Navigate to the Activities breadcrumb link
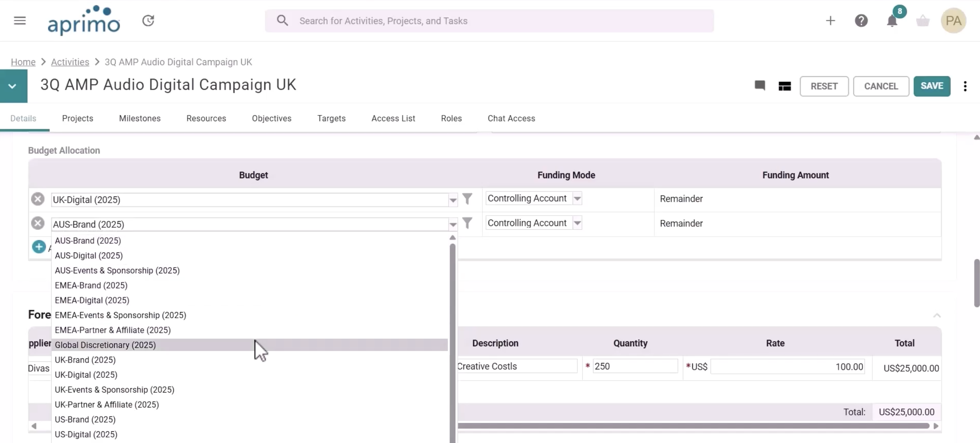Viewport: 980px width, 443px height. tap(70, 62)
